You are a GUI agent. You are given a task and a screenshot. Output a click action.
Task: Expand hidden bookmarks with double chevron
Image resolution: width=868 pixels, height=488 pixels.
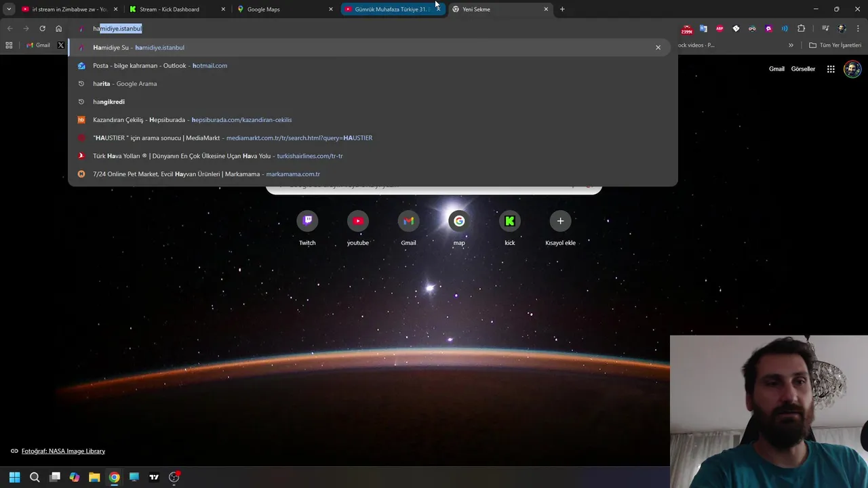791,45
